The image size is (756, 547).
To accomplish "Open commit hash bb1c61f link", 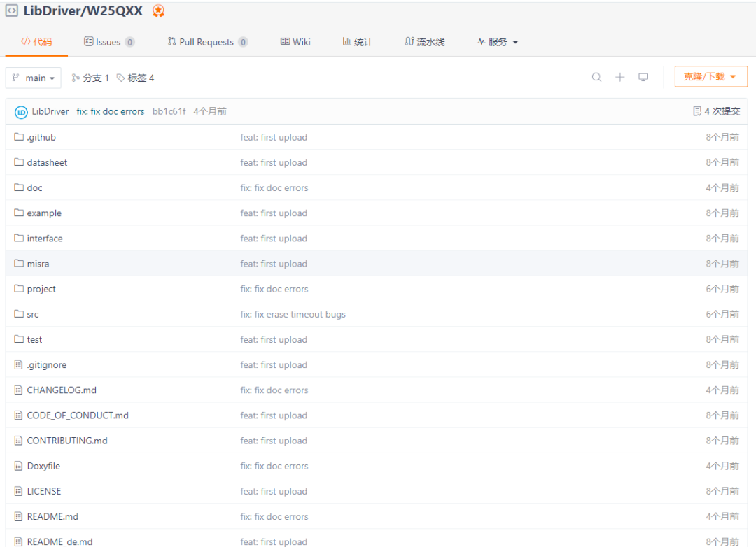I will click(x=169, y=111).
